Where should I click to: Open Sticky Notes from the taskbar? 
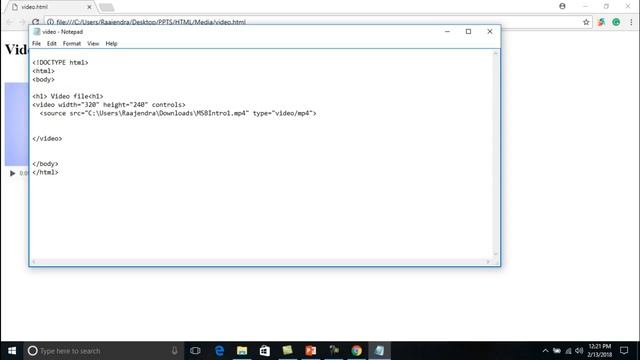[288, 351]
